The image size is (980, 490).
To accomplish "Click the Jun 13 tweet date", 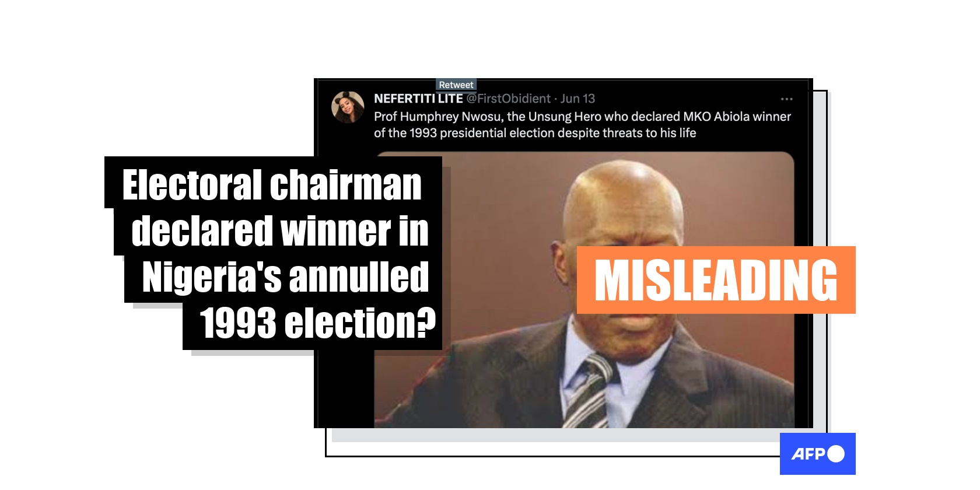I will [577, 99].
